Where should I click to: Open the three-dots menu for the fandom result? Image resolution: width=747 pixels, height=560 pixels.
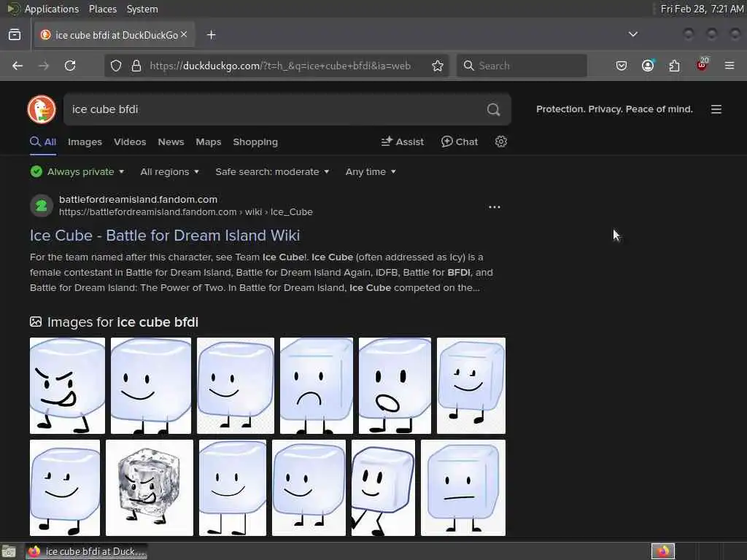[x=495, y=207]
